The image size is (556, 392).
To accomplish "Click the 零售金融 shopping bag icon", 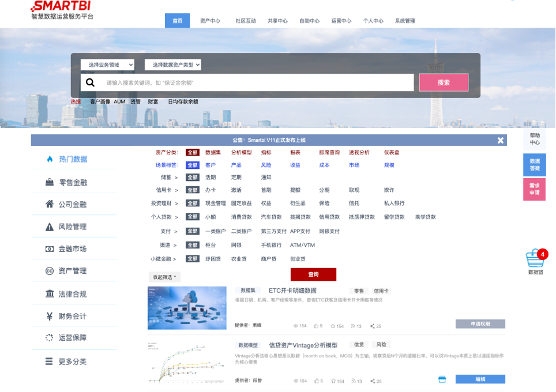I will click(50, 182).
